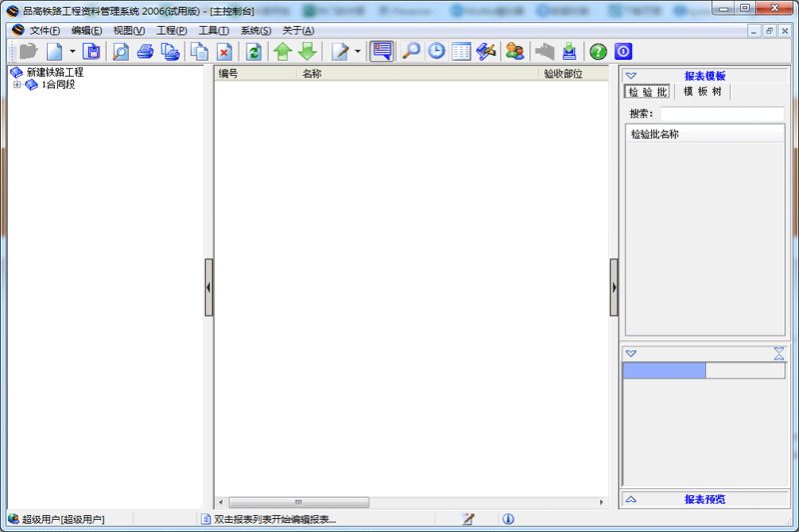Screen dimensions: 799x532
Task: Click the clock icon in toolbar
Action: tap(436, 52)
